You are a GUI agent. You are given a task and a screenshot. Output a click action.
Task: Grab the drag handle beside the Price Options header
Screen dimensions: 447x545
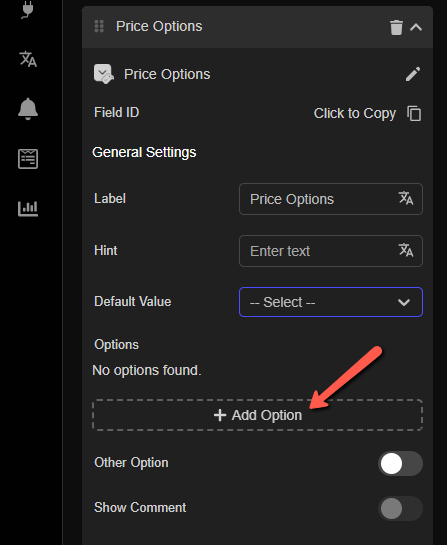pyautogui.click(x=99, y=26)
